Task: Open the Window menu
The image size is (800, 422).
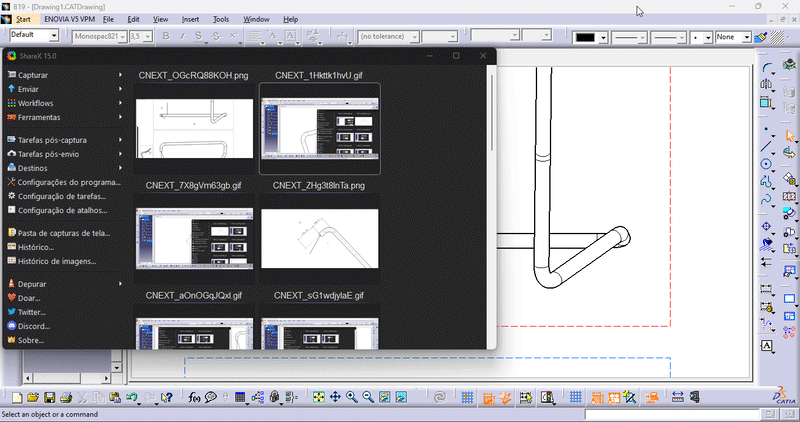Action: (256, 19)
